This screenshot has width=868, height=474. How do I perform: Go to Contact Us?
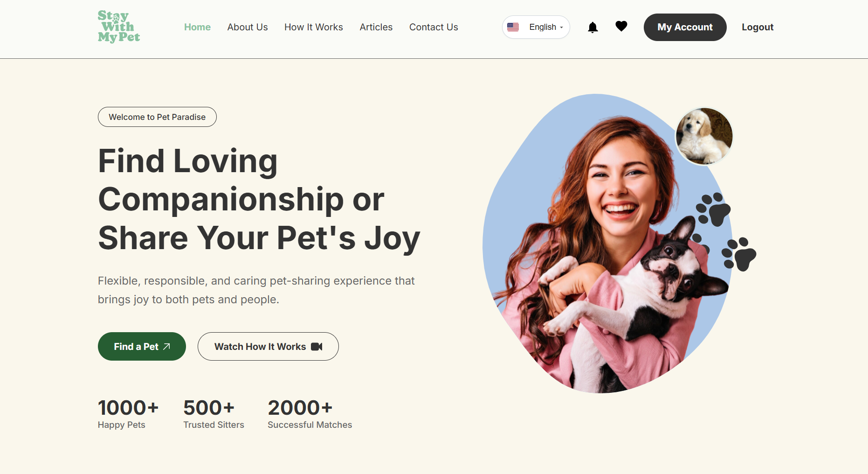point(434,27)
